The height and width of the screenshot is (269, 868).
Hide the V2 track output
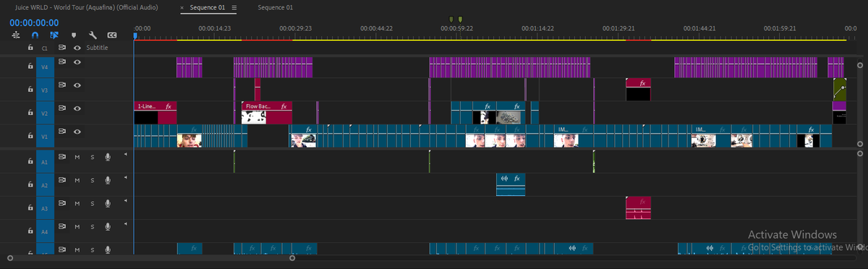pyautogui.click(x=77, y=109)
